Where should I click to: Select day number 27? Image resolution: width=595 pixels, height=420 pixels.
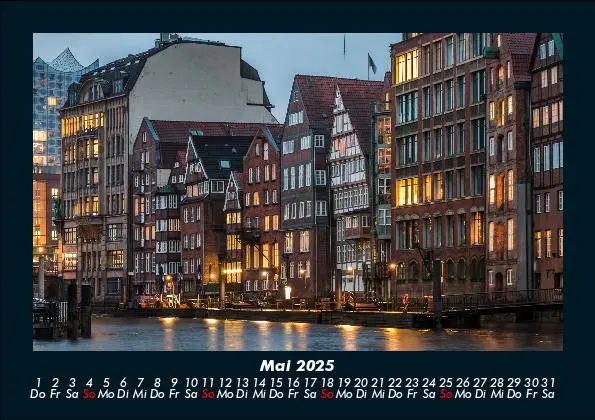[480, 382]
